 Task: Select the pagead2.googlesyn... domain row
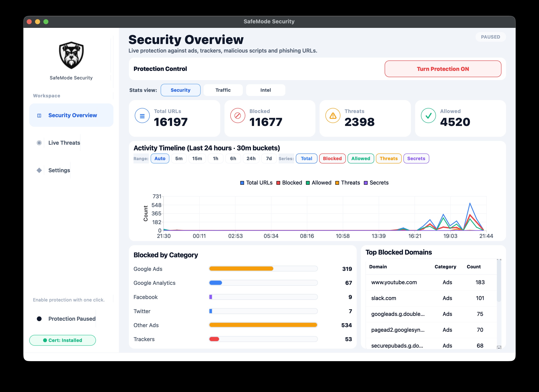click(x=431, y=330)
